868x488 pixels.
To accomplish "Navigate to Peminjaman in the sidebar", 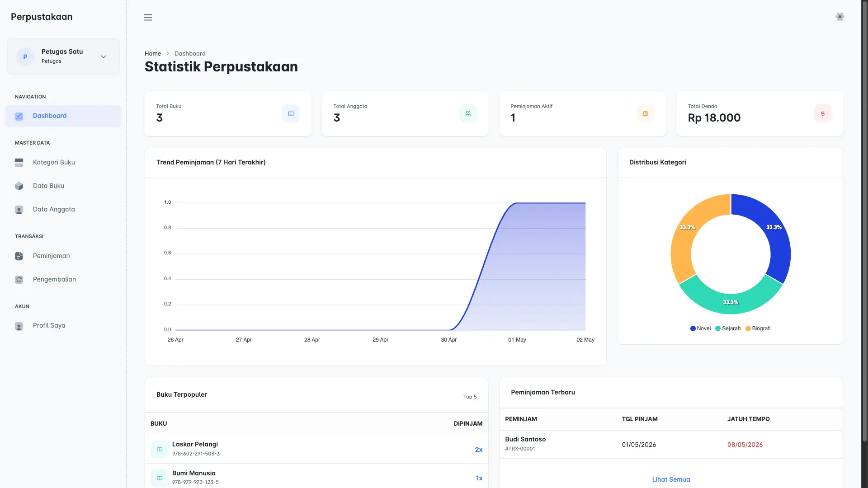I will pyautogui.click(x=63, y=256).
